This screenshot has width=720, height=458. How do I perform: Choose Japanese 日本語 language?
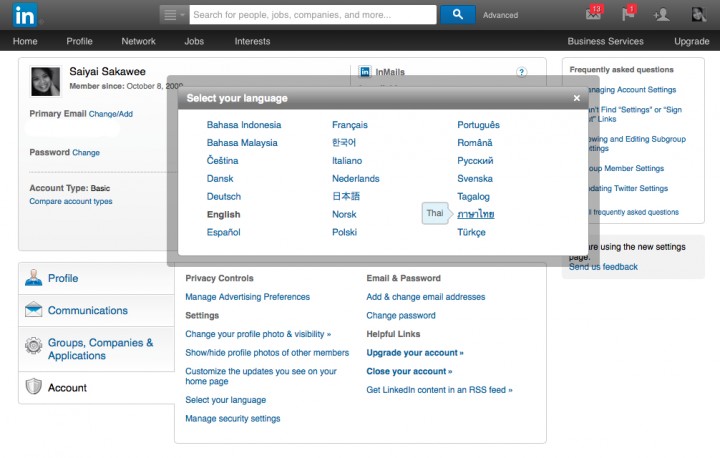pos(346,197)
